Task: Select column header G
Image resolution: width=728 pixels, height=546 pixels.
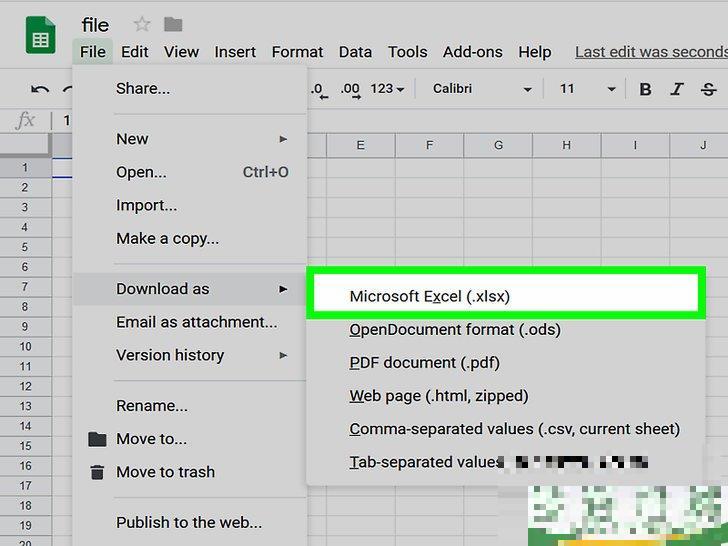Action: point(497,146)
